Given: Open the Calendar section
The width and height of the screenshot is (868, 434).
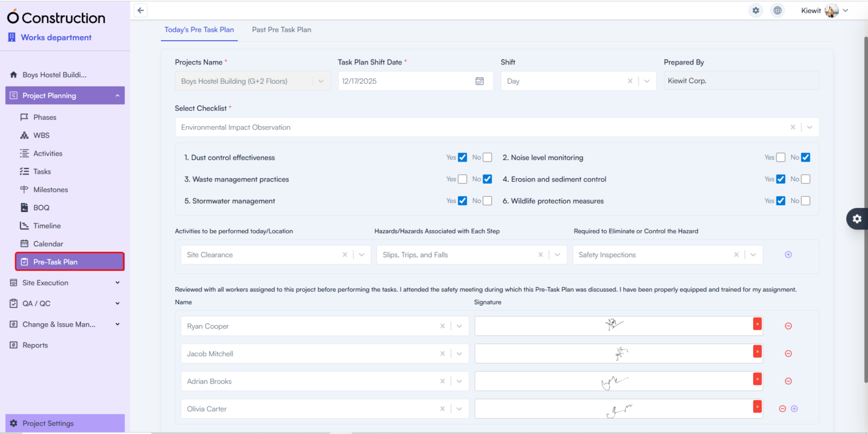Looking at the screenshot, I should 47,244.
